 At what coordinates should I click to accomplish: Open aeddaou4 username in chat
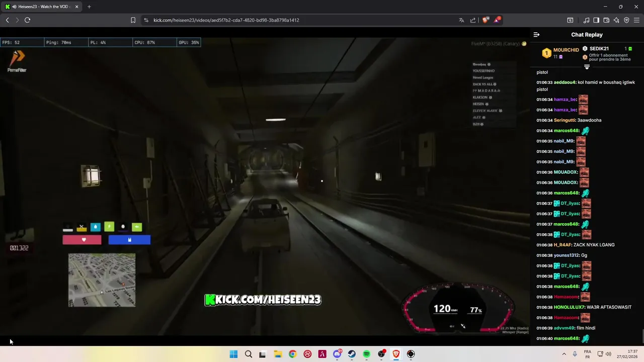(x=565, y=82)
